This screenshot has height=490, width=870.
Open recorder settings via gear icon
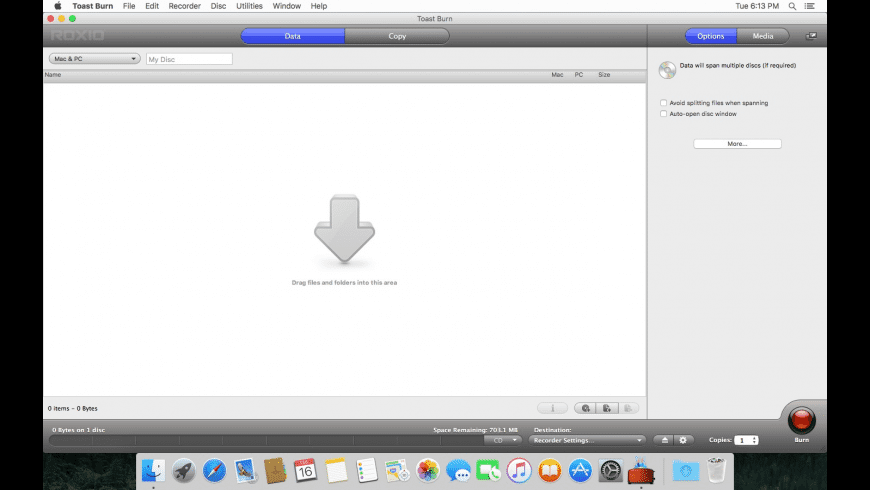pos(684,440)
